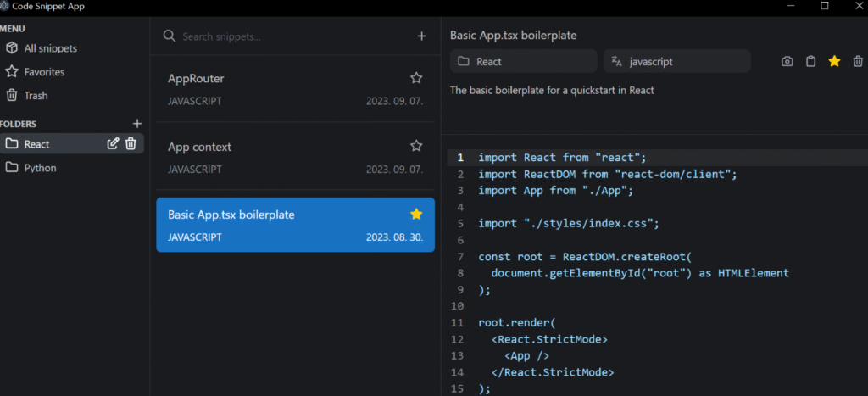This screenshot has width=868, height=396.
Task: Rename the React folder with the edit icon
Action: (113, 144)
